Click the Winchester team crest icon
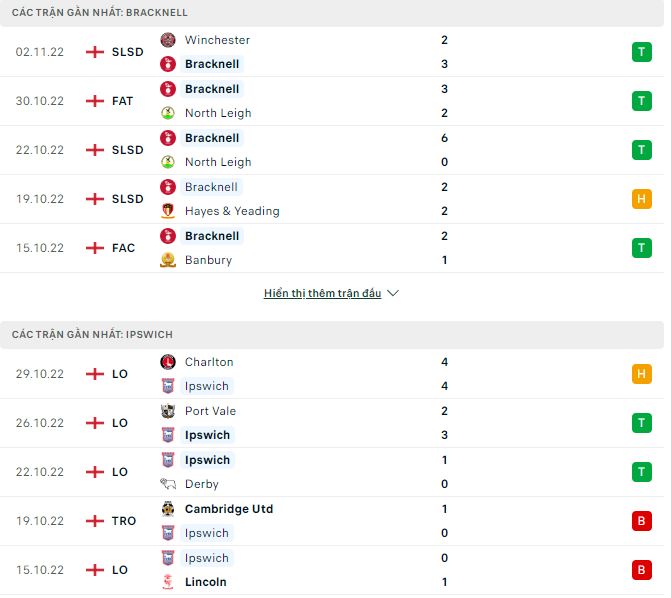671x598 pixels. tap(168, 40)
